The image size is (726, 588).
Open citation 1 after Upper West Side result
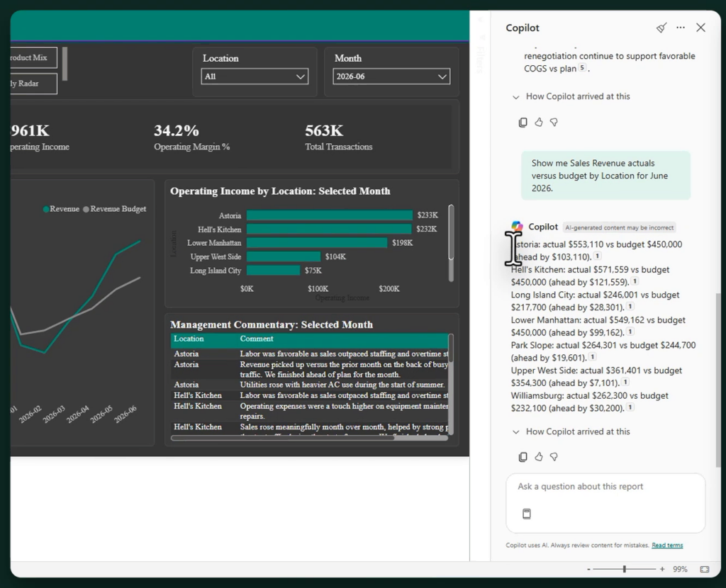[x=625, y=382]
